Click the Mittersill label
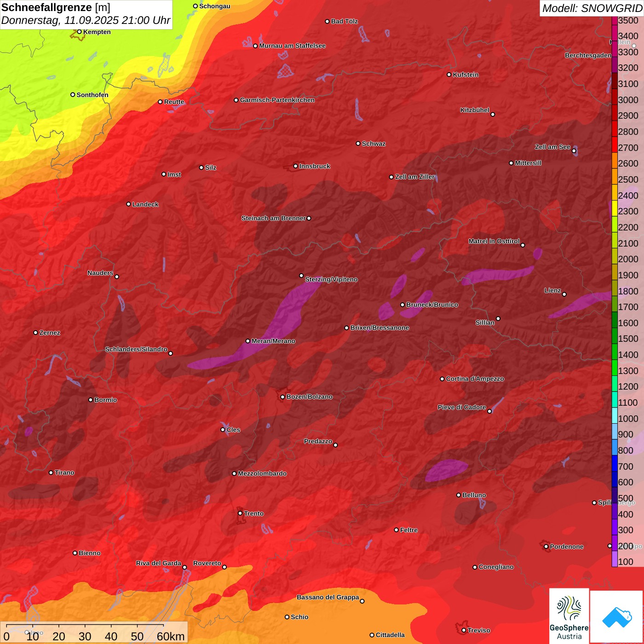This screenshot has width=644, height=644. click(528, 163)
